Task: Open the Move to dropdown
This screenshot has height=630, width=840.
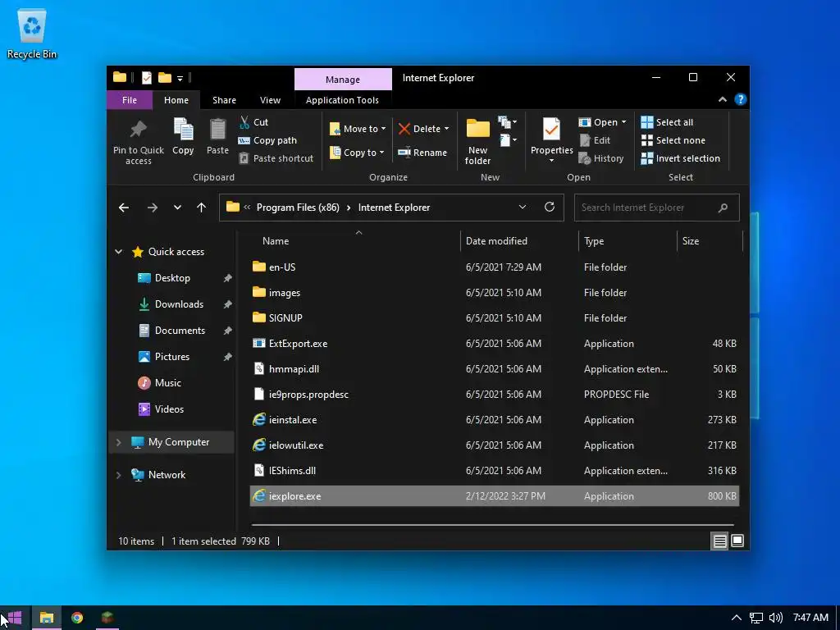Action: coord(358,129)
